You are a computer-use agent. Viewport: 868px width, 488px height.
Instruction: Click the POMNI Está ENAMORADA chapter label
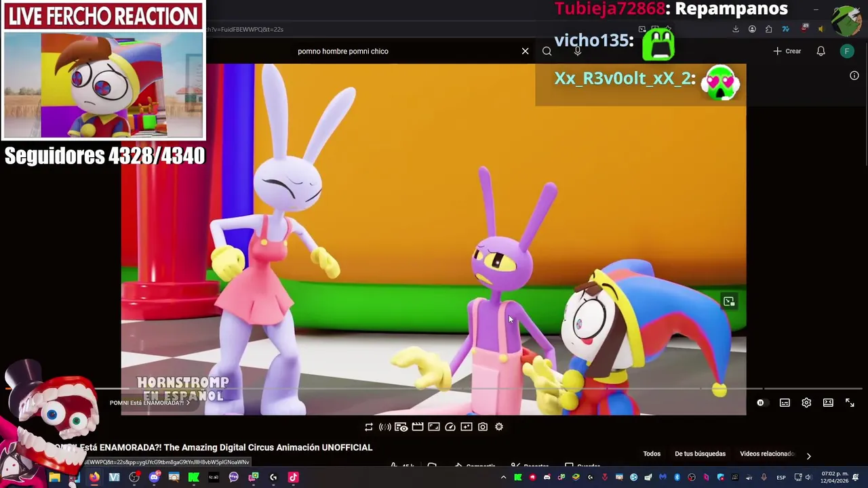click(x=150, y=403)
